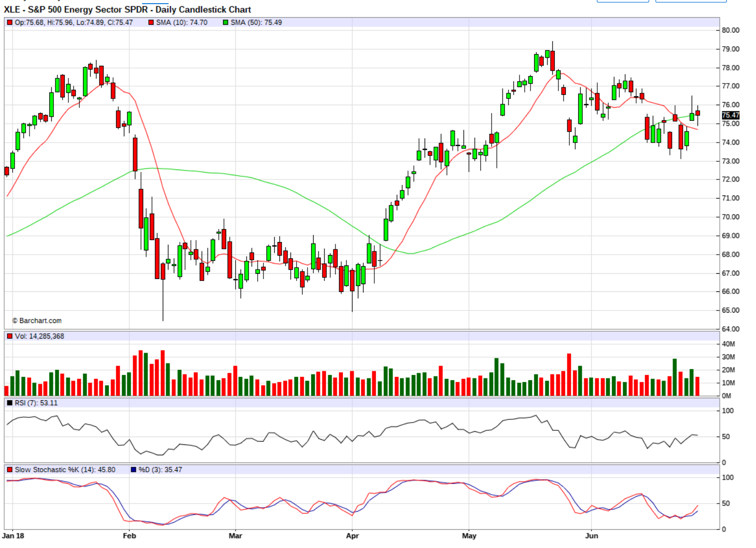Image resolution: width=756 pixels, height=548 pixels.
Task: Click the 50 label on the Stochastic axis
Action: point(726,504)
